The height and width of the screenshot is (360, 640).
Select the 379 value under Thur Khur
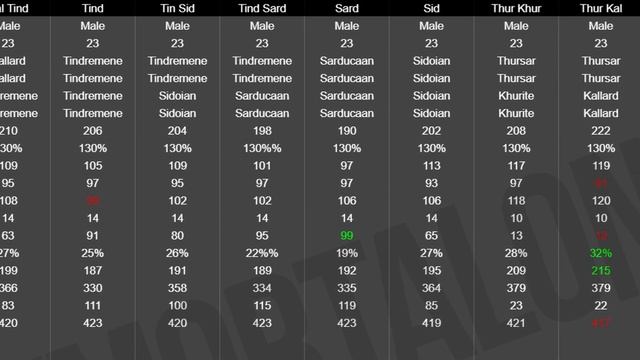coord(516,288)
